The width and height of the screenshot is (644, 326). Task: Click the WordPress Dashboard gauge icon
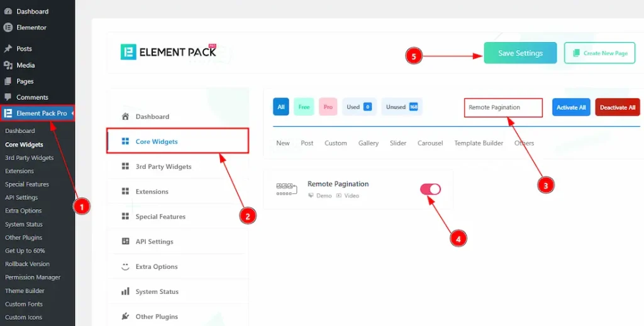[x=8, y=11]
